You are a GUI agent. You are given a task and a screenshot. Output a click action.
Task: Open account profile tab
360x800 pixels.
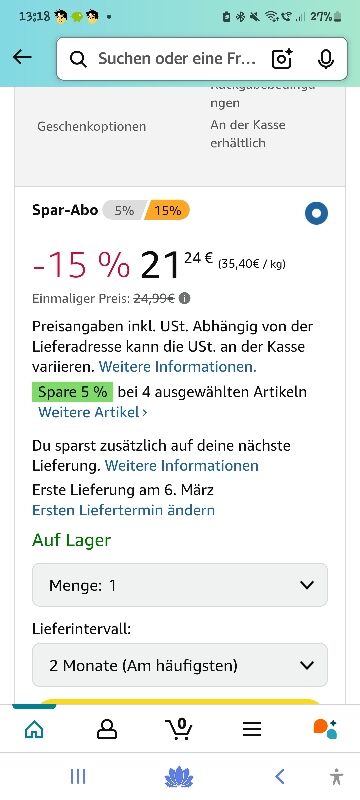pos(107,729)
